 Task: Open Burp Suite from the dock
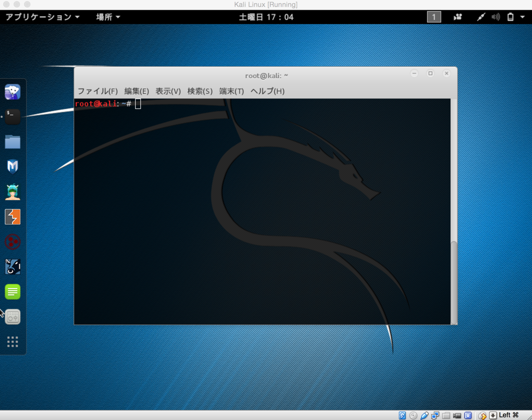coord(13,217)
